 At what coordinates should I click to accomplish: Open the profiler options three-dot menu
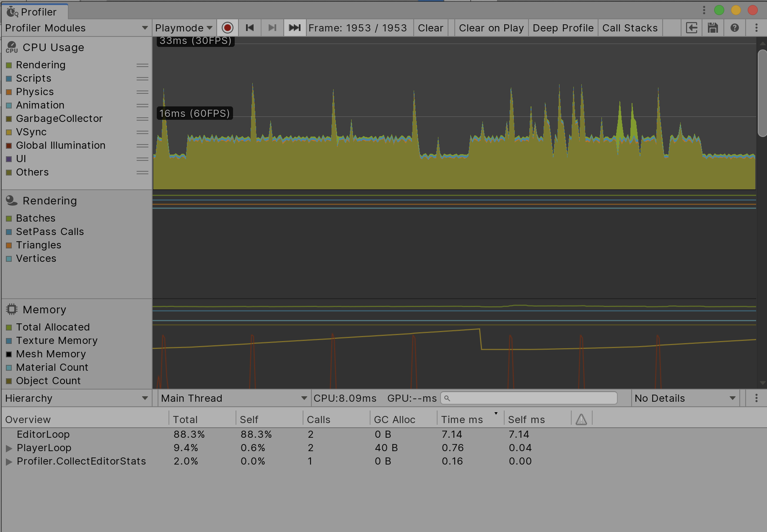(x=757, y=28)
